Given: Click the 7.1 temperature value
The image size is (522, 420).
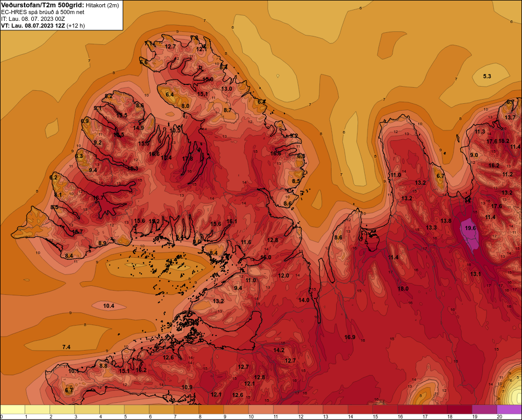Looking at the screenshot, I should (x=148, y=44).
